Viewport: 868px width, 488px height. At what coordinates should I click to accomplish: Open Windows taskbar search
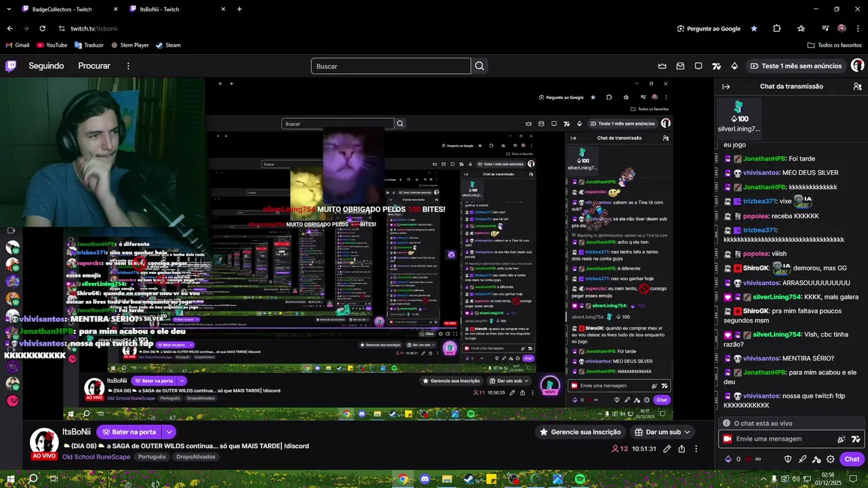click(x=32, y=479)
